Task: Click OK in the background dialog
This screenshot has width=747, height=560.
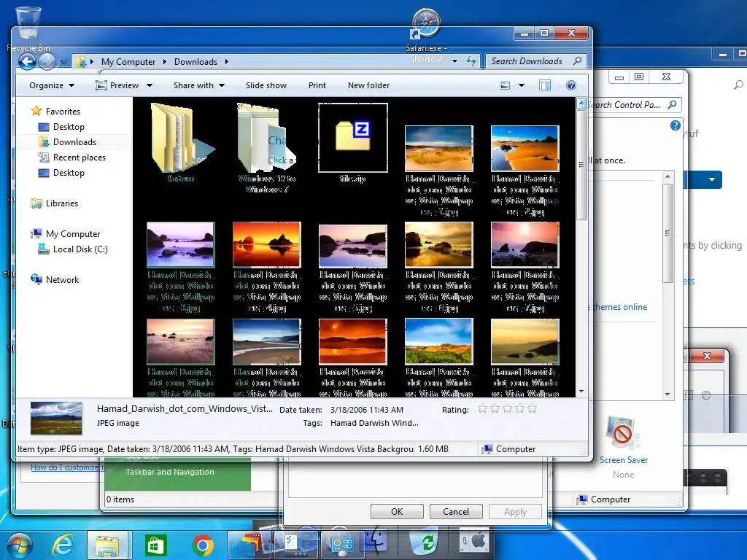Action: click(x=397, y=511)
